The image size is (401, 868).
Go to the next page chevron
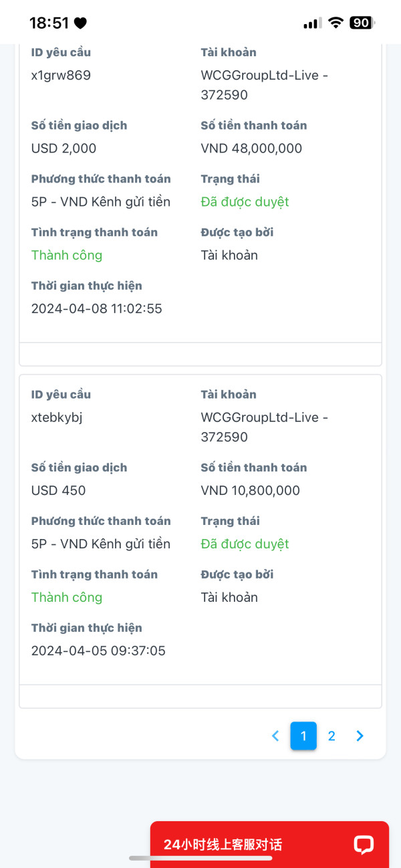360,736
